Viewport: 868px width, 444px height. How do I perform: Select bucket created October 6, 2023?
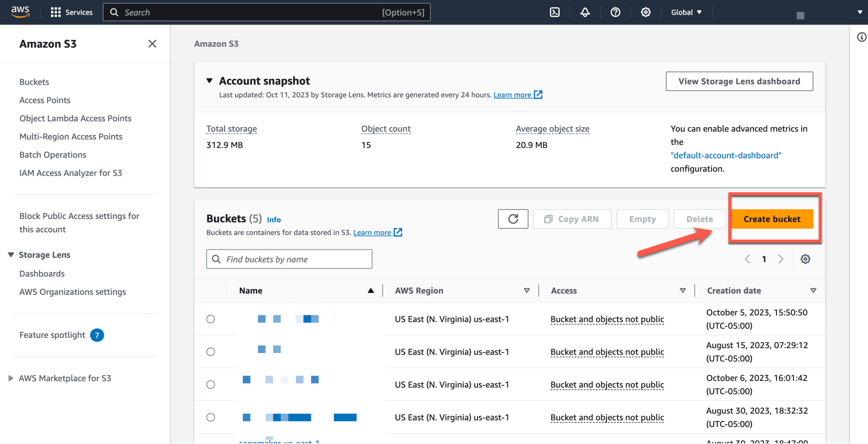(211, 385)
